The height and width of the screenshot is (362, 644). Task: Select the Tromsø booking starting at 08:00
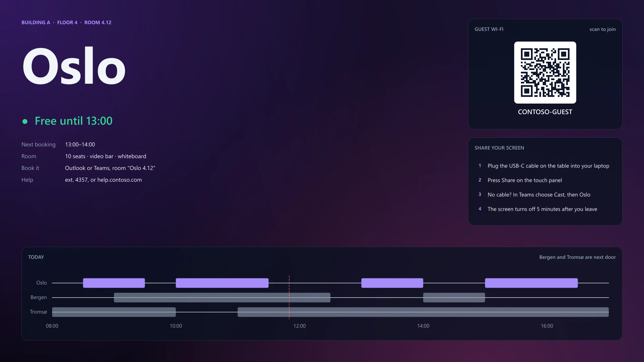114,312
